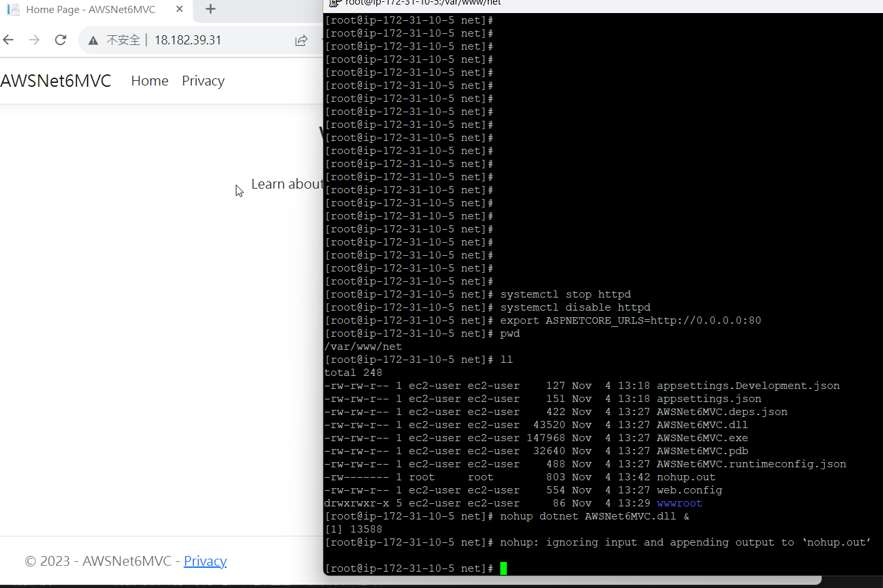The image size is (883, 588).
Task: Click the 不安全 security label
Action: (123, 40)
